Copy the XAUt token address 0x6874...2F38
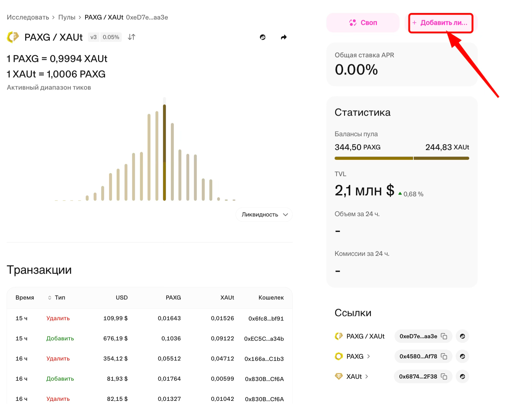The height and width of the screenshot is (404, 532). click(444, 377)
